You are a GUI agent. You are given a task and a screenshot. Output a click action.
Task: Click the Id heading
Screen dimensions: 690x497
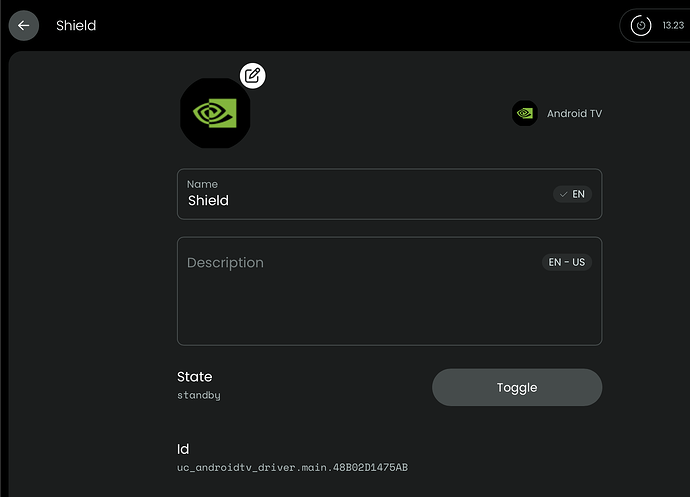(183, 449)
